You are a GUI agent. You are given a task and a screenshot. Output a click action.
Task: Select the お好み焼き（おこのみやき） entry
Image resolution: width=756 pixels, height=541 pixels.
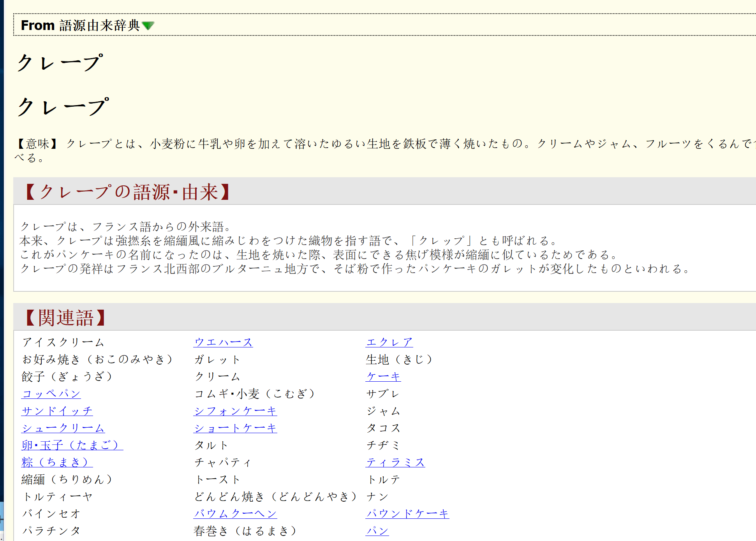click(97, 359)
